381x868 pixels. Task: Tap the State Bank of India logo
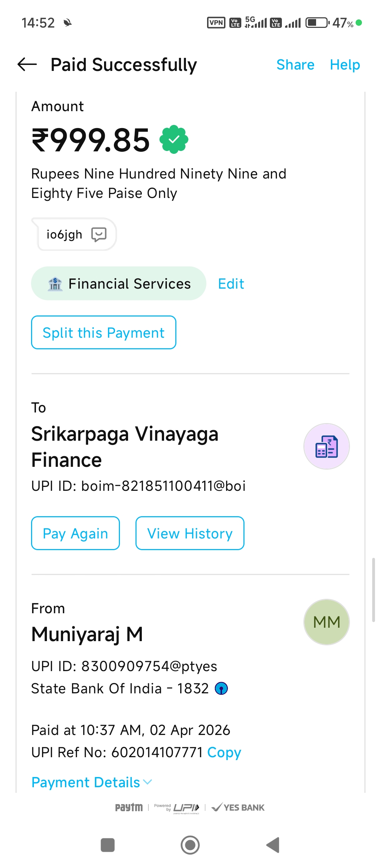point(221,688)
